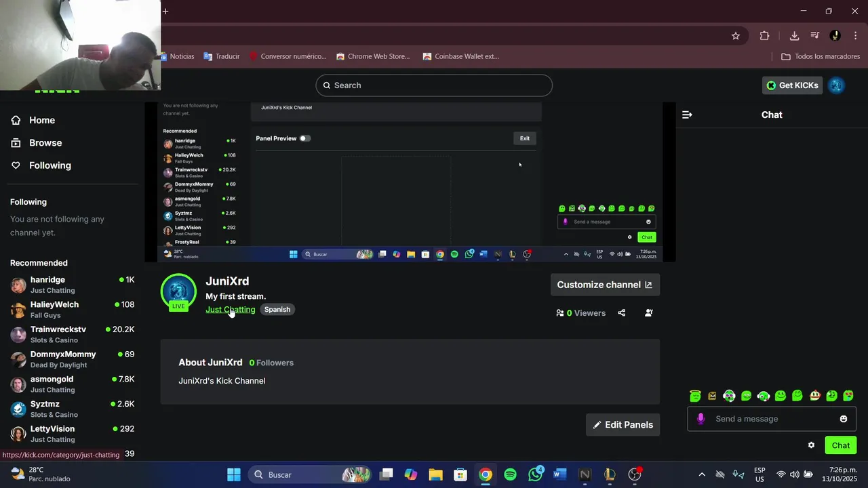Open Microsoft Word from the taskbar
Image resolution: width=868 pixels, height=488 pixels.
pyautogui.click(x=559, y=474)
